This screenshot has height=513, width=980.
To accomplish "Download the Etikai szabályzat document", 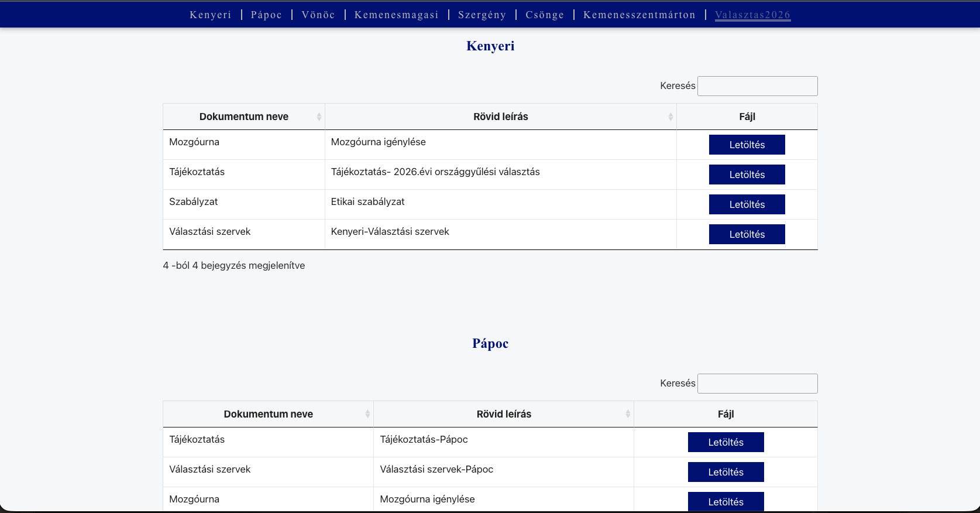I will click(x=747, y=204).
